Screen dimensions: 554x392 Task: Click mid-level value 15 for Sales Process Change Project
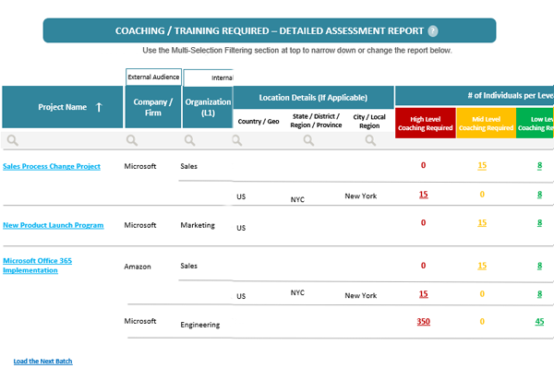[x=482, y=165]
